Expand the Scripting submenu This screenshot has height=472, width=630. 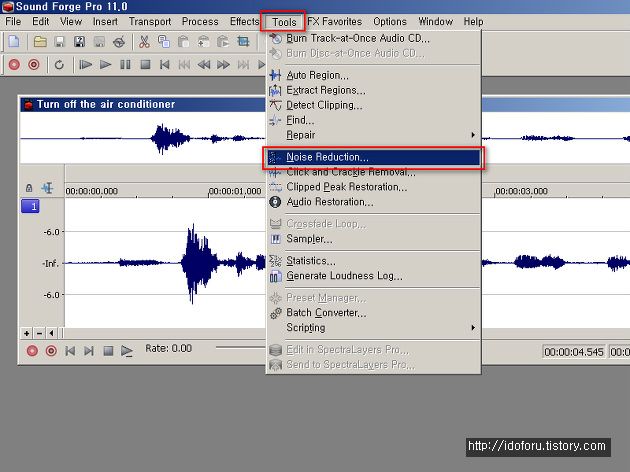pyautogui.click(x=374, y=327)
